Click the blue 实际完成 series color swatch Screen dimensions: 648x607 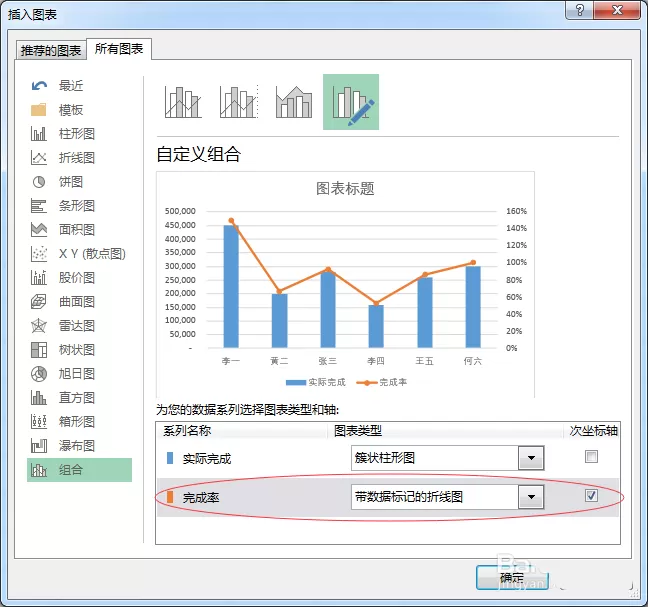(169, 458)
